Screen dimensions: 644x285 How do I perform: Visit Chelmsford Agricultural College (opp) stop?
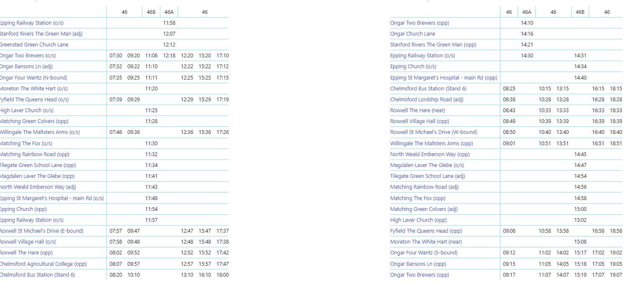tap(43, 264)
